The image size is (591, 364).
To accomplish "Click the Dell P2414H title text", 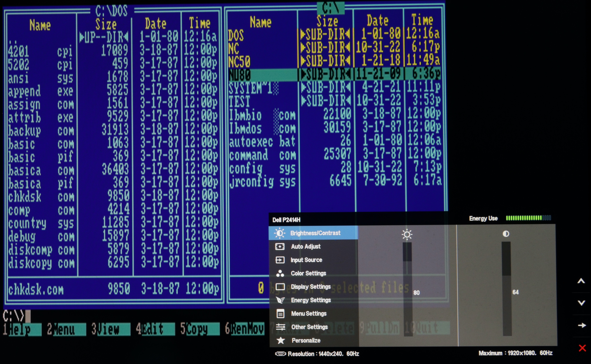I will [x=286, y=220].
